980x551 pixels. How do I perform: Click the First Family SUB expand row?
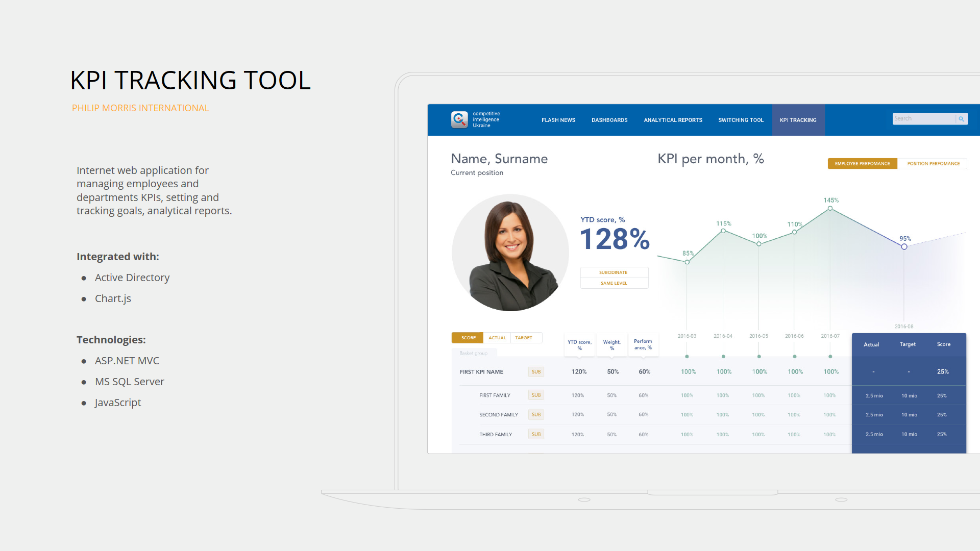[x=536, y=394]
